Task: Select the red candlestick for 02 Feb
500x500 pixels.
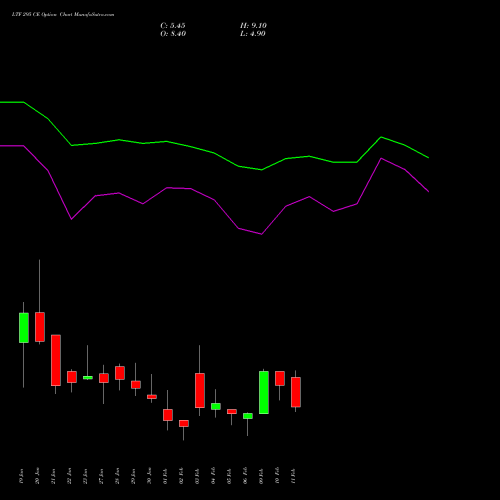Action: click(184, 423)
